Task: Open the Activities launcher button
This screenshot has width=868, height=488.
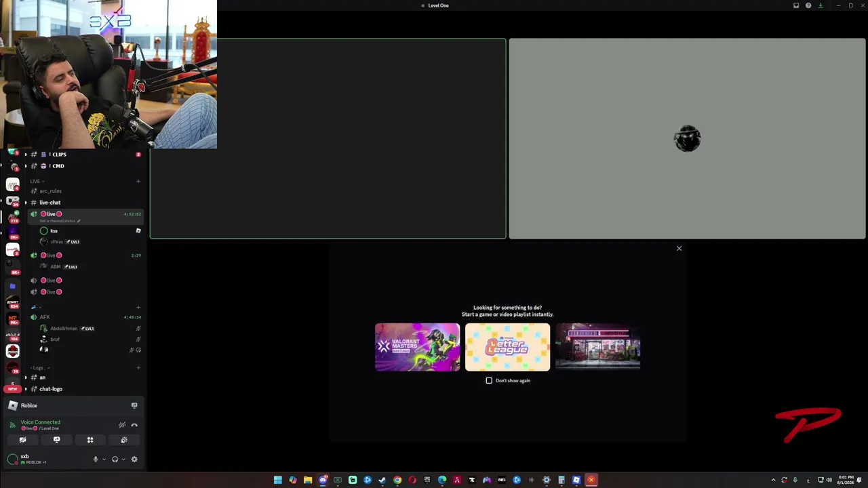Action: coord(90,440)
